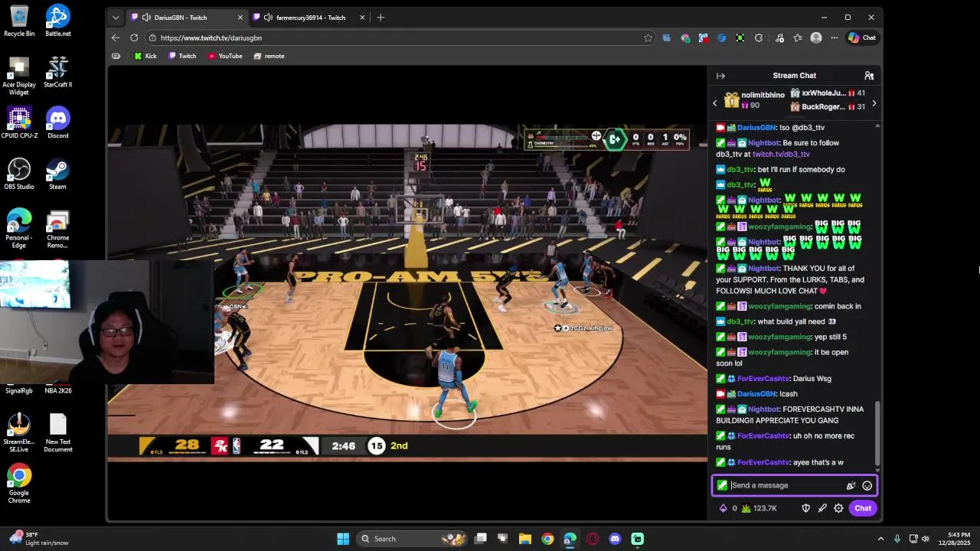This screenshot has height=551, width=980.
Task: Reload the Twitch page
Action: click(x=134, y=37)
